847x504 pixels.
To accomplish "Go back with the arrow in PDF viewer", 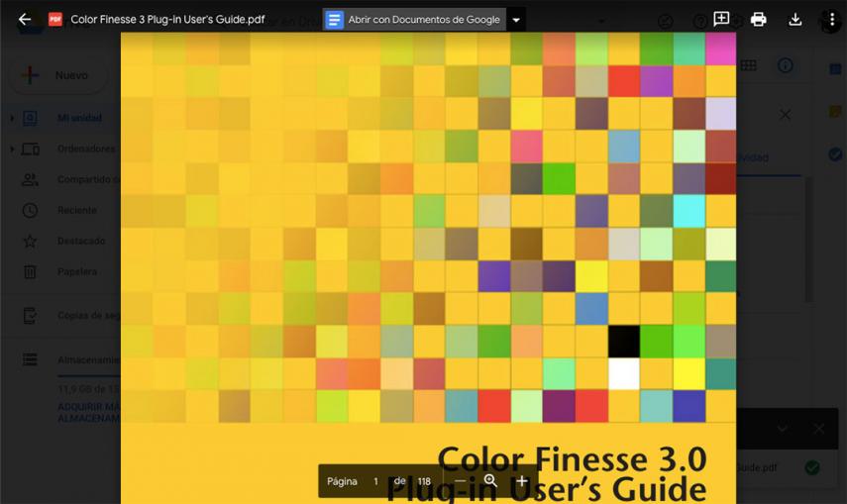I will 25,20.
